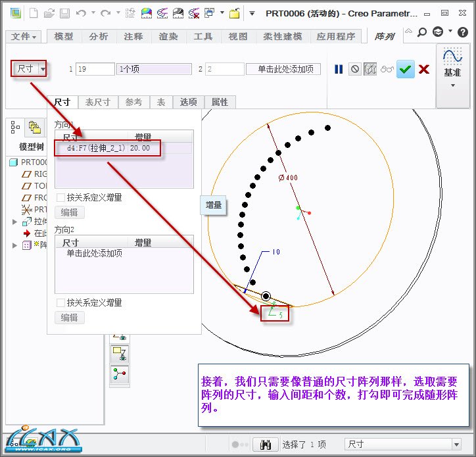Open the 分析 ribbon tab
This screenshot has width=476, height=457.
coord(99,37)
